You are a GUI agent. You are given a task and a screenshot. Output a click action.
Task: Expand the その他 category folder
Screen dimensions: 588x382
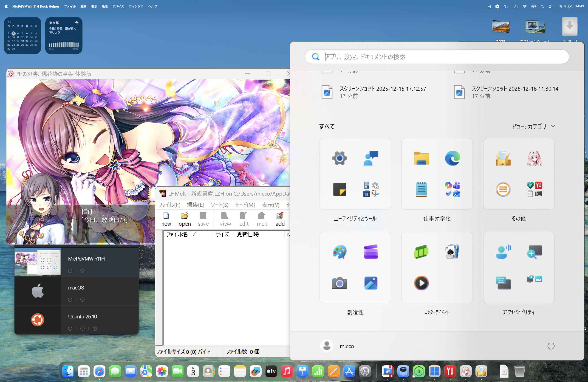click(534, 190)
